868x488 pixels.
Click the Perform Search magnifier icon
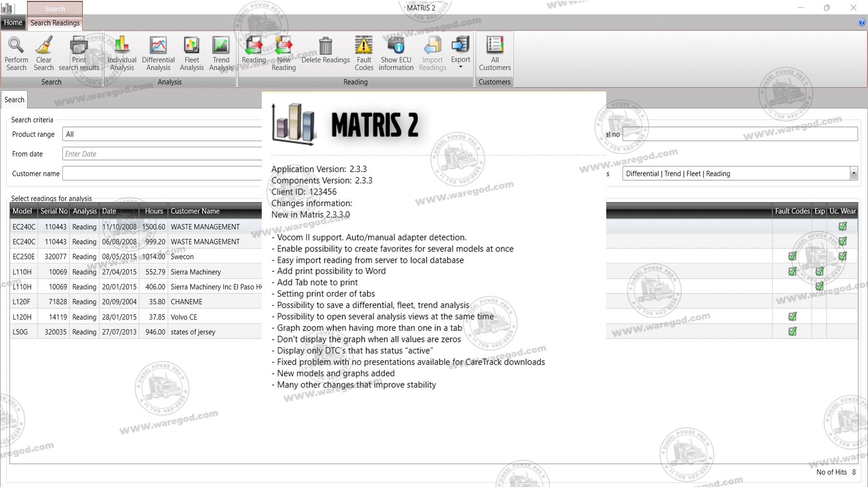(x=16, y=46)
